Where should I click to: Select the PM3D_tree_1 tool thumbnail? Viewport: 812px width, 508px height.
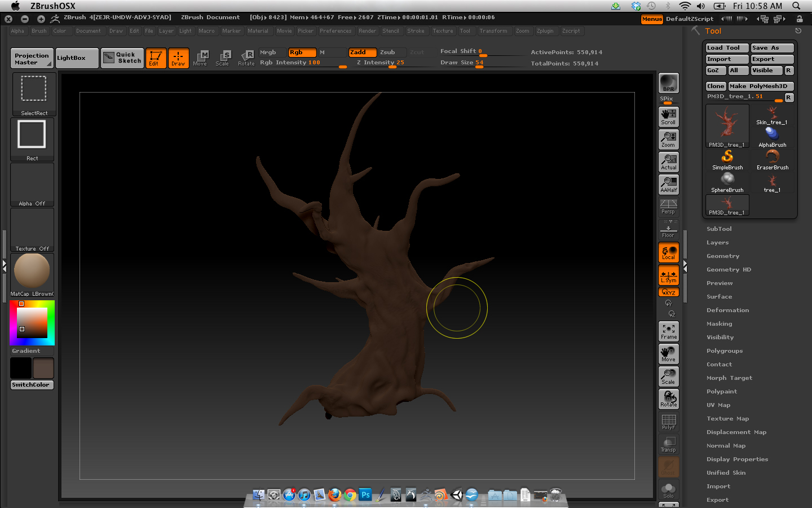click(727, 125)
